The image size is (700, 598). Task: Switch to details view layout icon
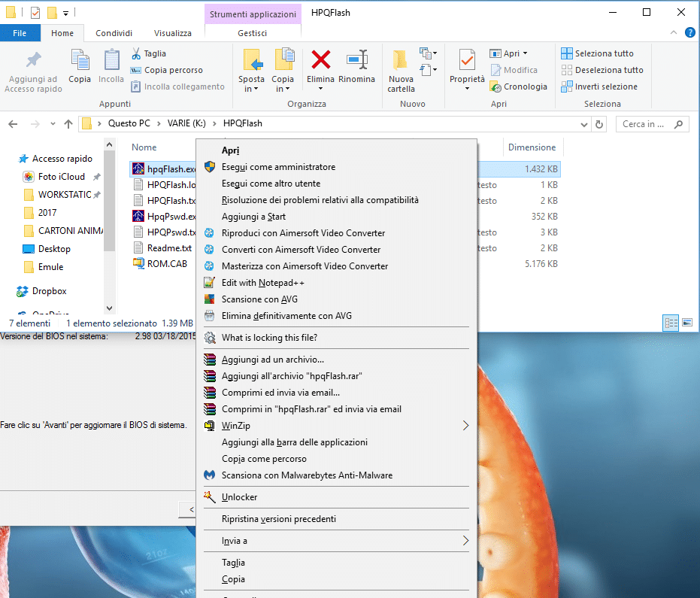671,323
